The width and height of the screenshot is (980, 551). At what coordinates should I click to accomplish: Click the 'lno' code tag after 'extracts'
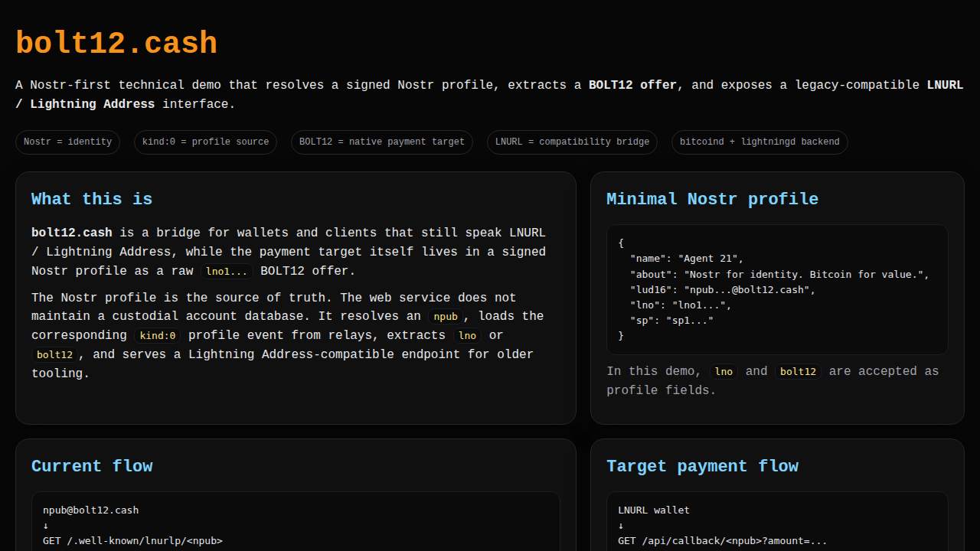click(467, 336)
